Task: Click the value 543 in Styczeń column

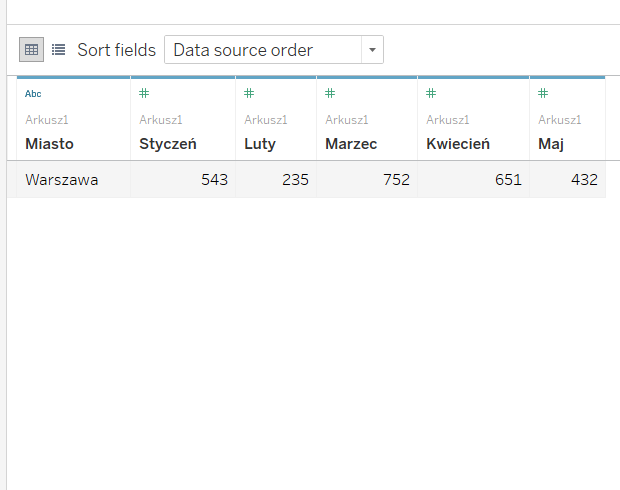Action: (213, 180)
